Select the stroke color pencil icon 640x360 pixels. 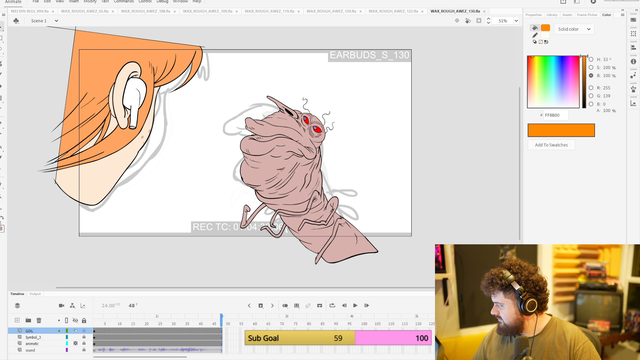pos(535,36)
